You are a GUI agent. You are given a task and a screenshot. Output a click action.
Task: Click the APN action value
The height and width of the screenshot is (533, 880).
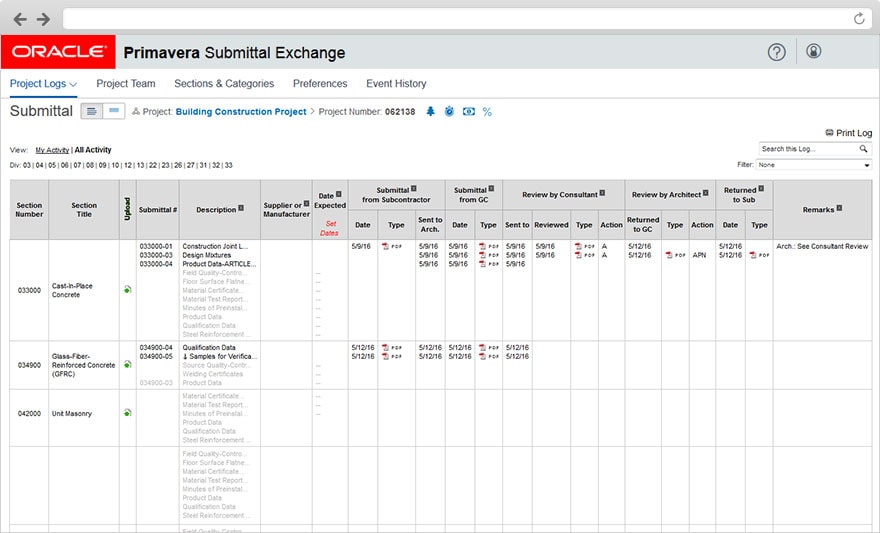click(x=699, y=255)
